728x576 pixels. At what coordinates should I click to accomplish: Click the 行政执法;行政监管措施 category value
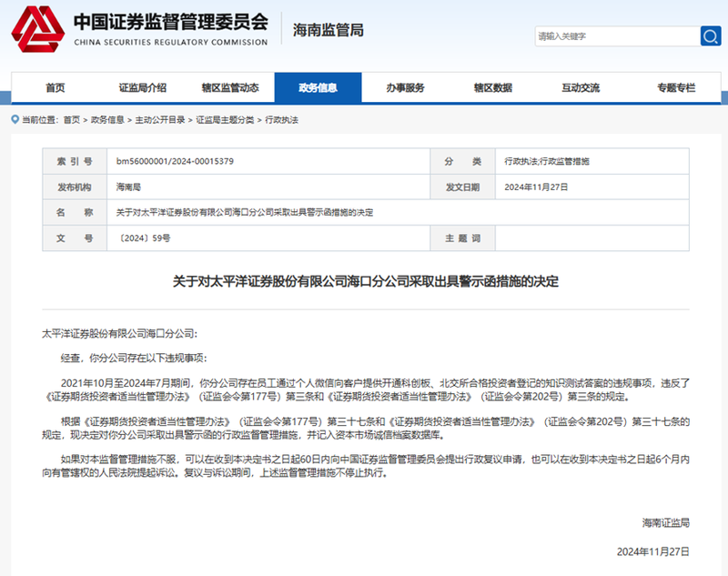547,162
